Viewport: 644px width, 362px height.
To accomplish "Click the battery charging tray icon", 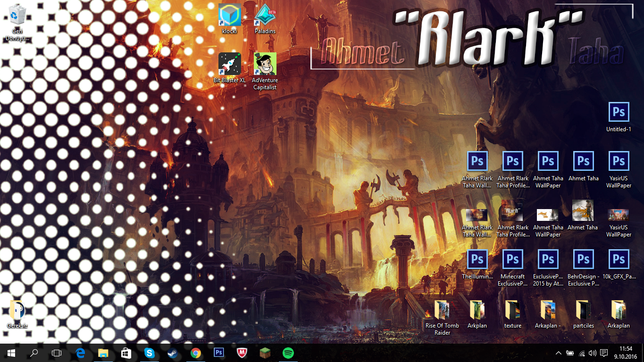I will point(570,353).
